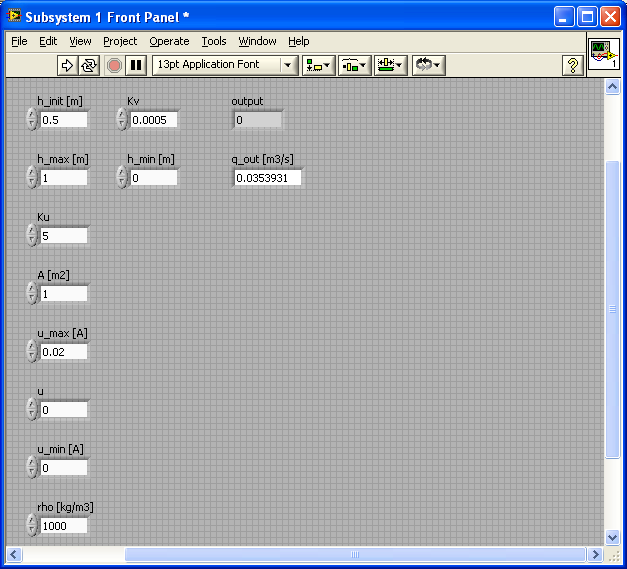Click the h_max [m] value field
Image resolution: width=627 pixels, height=569 pixels.
[x=64, y=178]
